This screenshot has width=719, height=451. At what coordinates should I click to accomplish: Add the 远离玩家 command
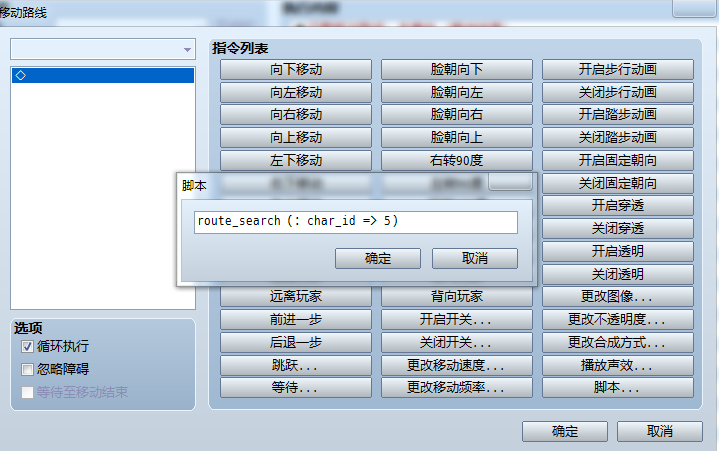point(296,297)
